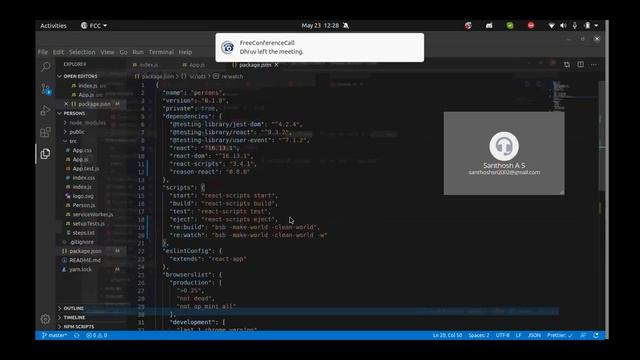640x360 pixels.
Task: Expand the public folder
Action: coord(77,132)
